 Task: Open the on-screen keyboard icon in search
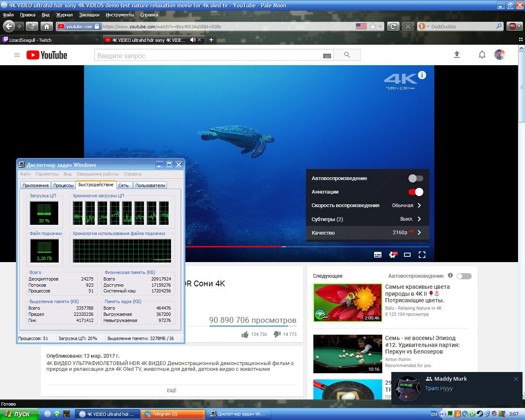coord(327,56)
